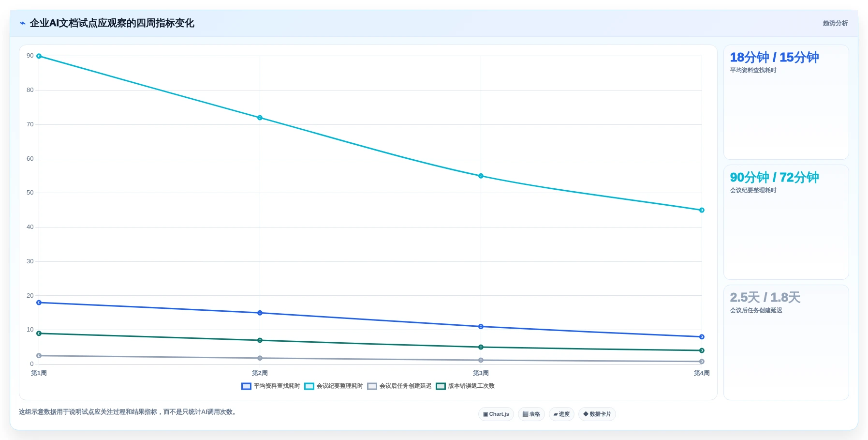Click the blue data point at 第1周 (18)

click(39, 303)
